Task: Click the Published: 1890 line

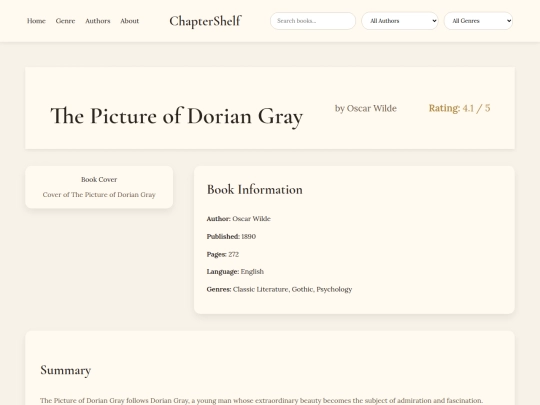Action: (x=231, y=237)
